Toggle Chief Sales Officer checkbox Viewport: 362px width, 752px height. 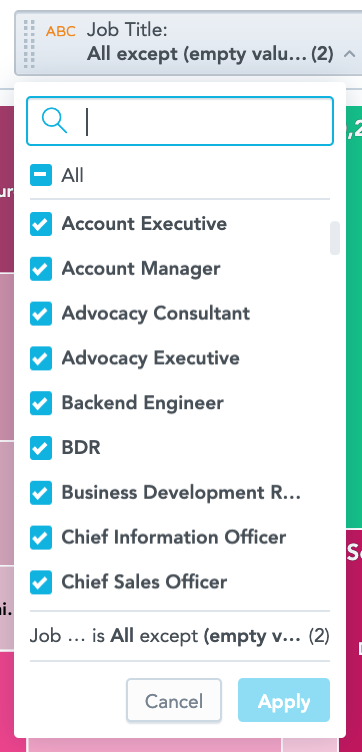pyautogui.click(x=41, y=582)
